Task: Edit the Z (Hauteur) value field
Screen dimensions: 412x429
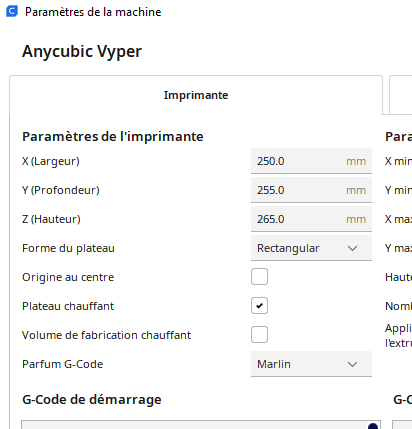Action: (x=311, y=219)
